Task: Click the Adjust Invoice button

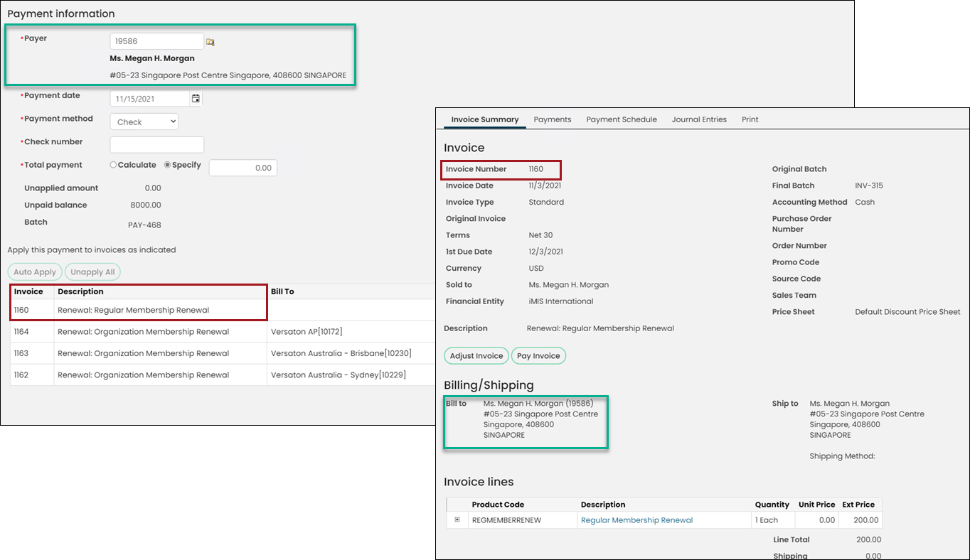Action: pos(476,356)
